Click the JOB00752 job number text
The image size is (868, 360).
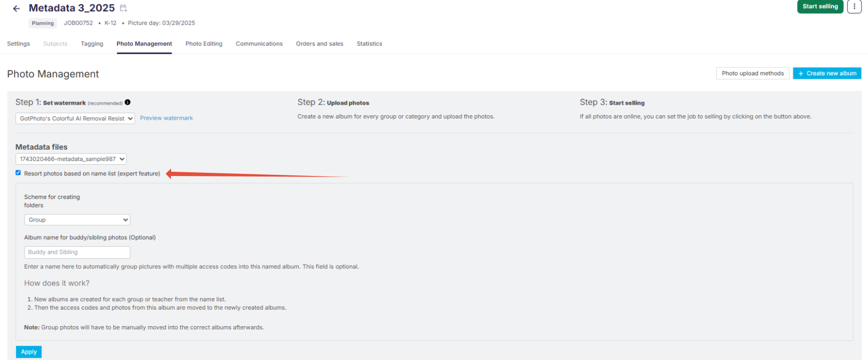[78, 23]
